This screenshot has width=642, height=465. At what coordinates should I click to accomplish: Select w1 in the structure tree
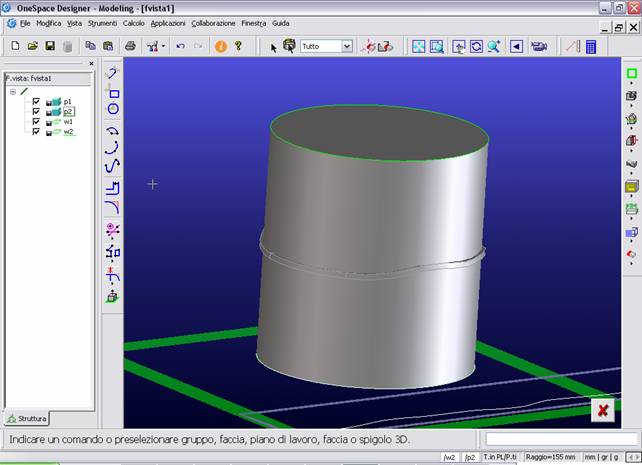click(x=68, y=122)
